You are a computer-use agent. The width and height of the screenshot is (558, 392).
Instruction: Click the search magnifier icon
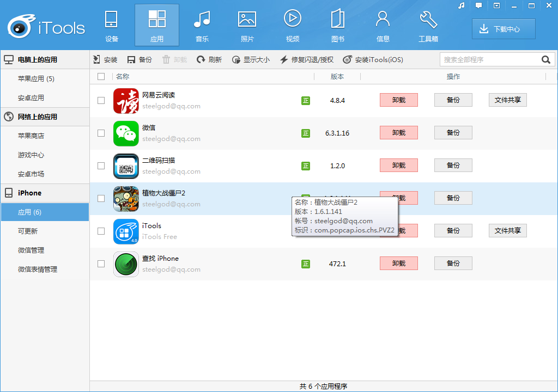[546, 60]
